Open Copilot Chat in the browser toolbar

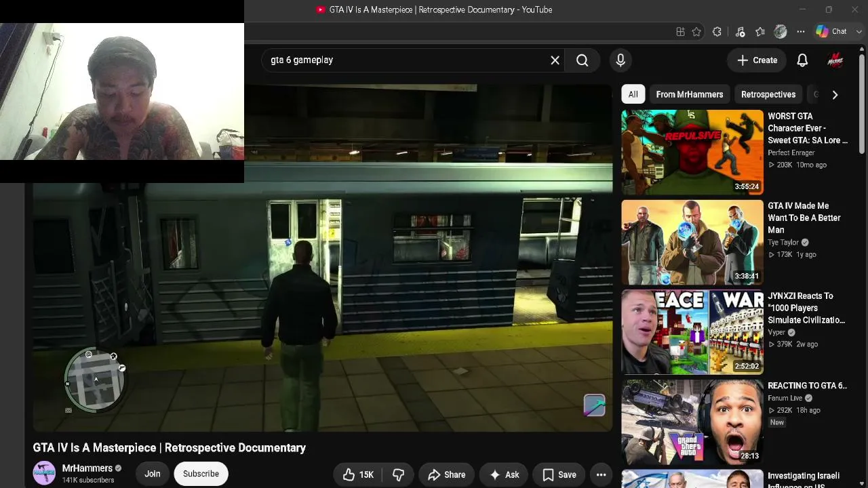(x=831, y=32)
